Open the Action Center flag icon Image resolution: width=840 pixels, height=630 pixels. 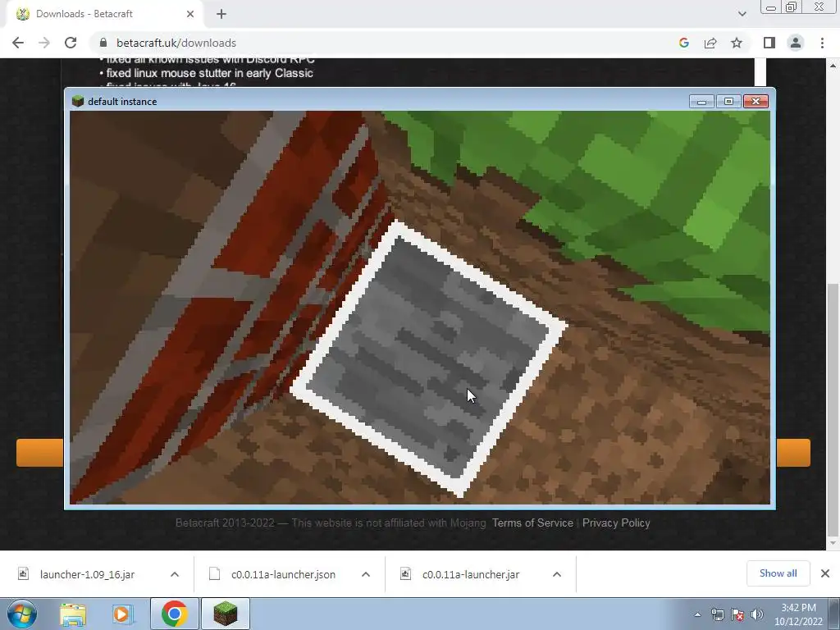(x=737, y=614)
